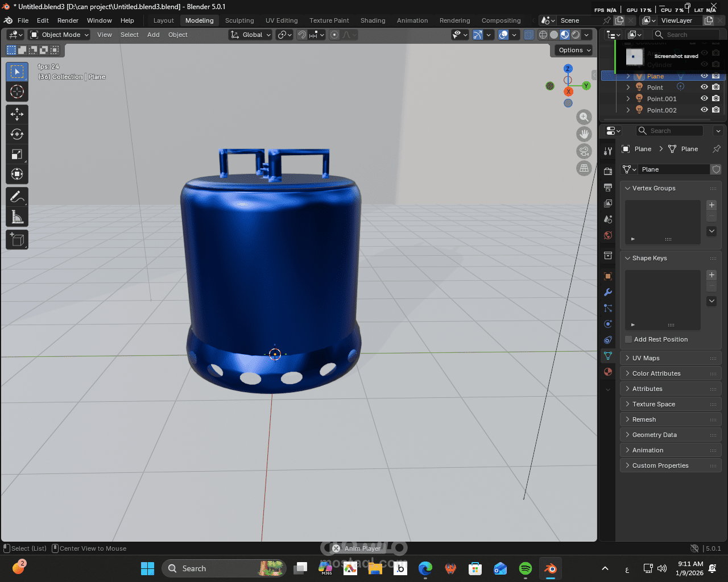Toggle the snapping magnet button

coord(302,35)
